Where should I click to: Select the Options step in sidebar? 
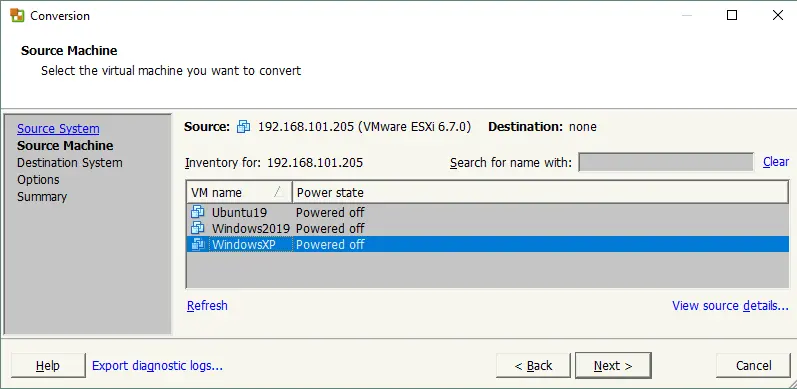(38, 179)
